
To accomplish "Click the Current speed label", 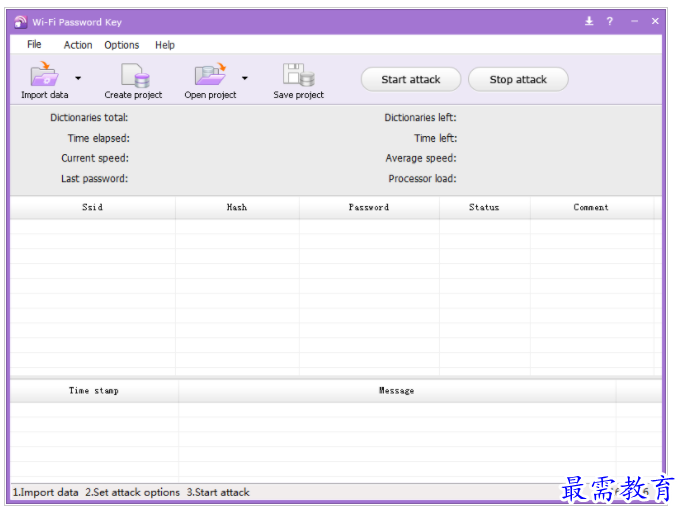I will 95,158.
